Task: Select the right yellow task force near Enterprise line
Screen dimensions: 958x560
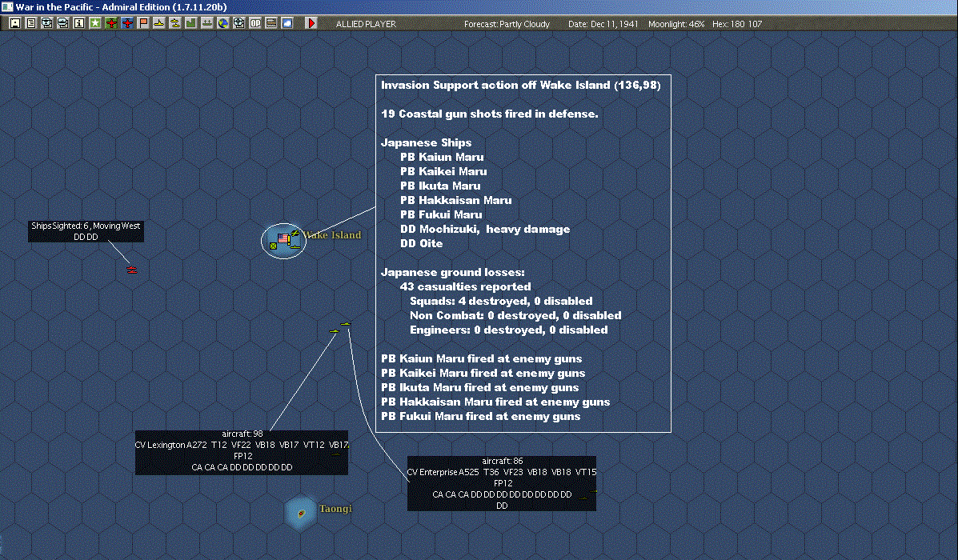Action: point(346,324)
